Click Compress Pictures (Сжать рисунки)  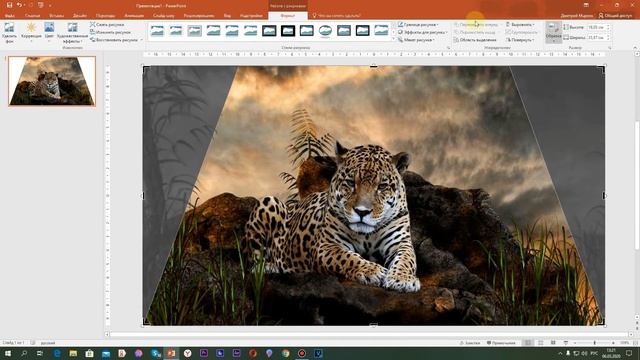click(107, 24)
